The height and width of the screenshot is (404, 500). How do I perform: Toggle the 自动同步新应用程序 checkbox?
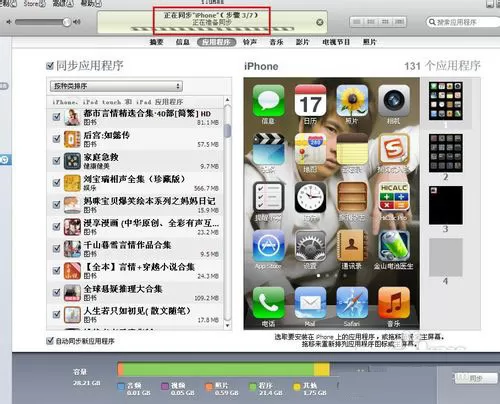pyautogui.click(x=50, y=341)
